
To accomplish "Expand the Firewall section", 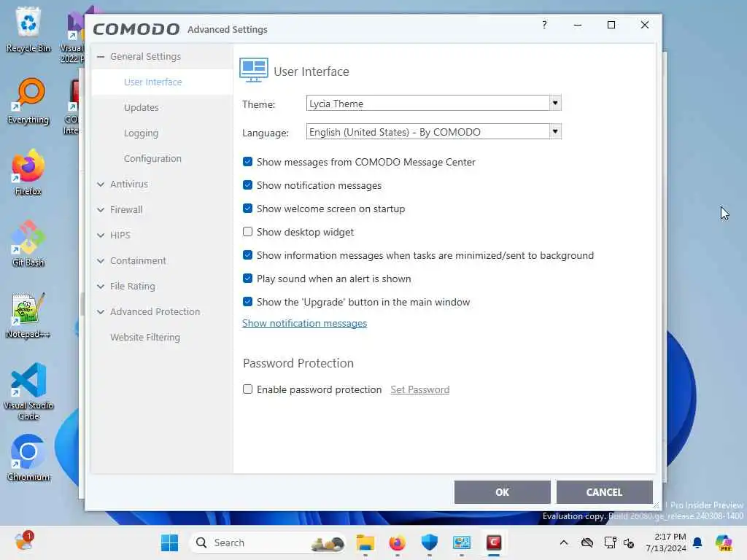I will point(101,209).
